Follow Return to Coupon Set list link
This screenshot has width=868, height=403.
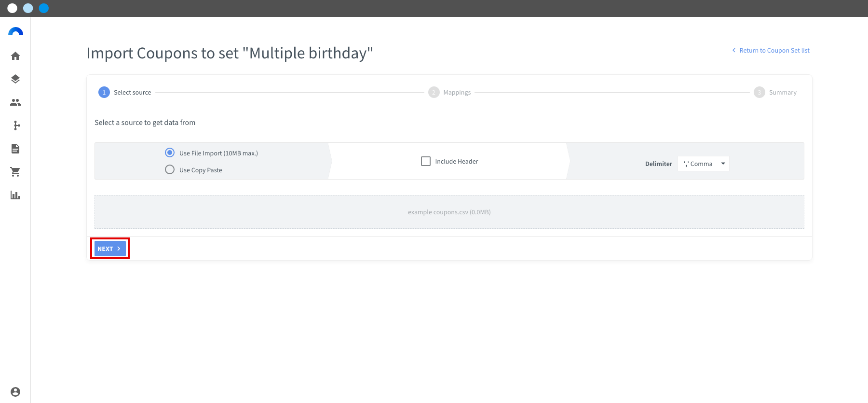click(771, 50)
